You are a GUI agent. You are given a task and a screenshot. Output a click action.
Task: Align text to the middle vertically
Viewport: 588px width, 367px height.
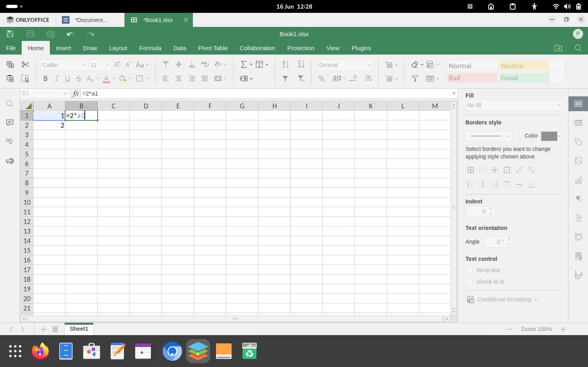179,64
